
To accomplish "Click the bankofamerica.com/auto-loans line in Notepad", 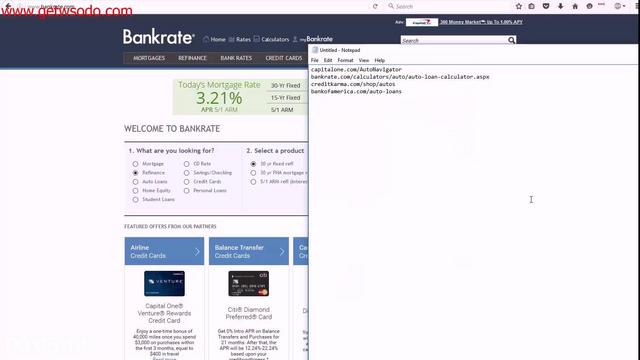I will tap(356, 92).
